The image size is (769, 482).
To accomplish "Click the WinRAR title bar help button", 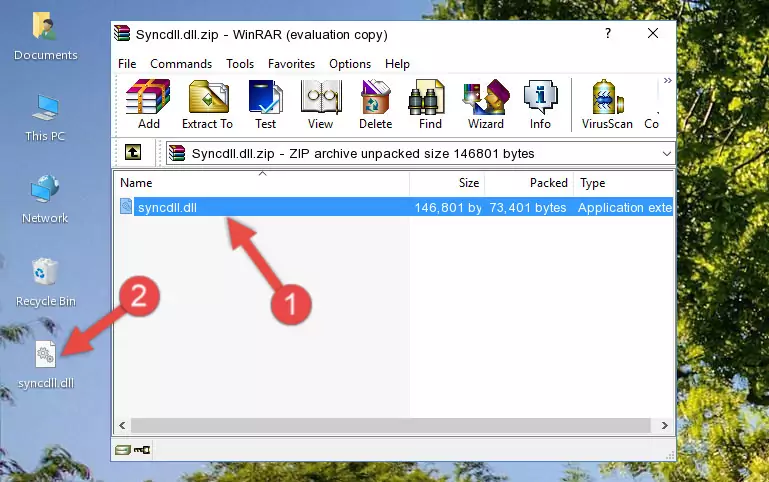I will 608,33.
